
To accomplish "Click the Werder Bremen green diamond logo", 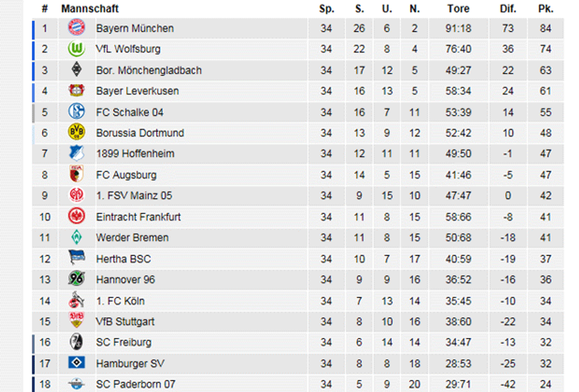I will point(76,237).
